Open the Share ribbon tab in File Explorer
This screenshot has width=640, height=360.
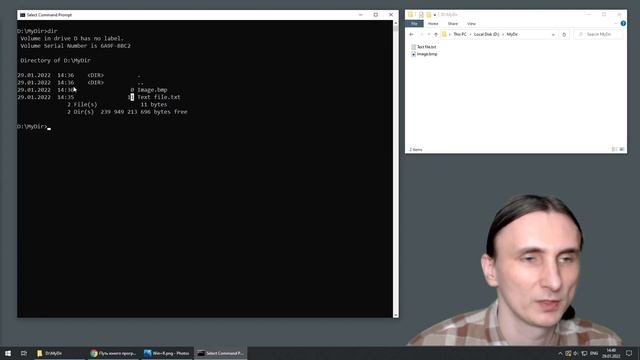tap(453, 24)
